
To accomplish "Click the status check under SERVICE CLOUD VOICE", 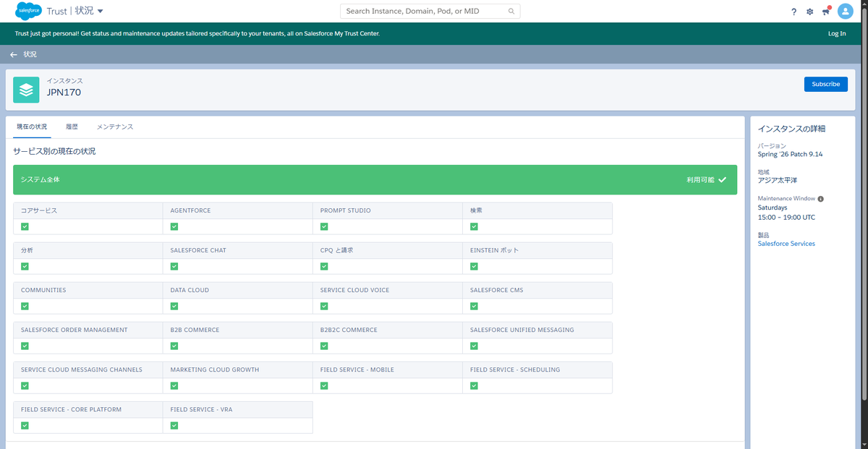I will point(324,306).
